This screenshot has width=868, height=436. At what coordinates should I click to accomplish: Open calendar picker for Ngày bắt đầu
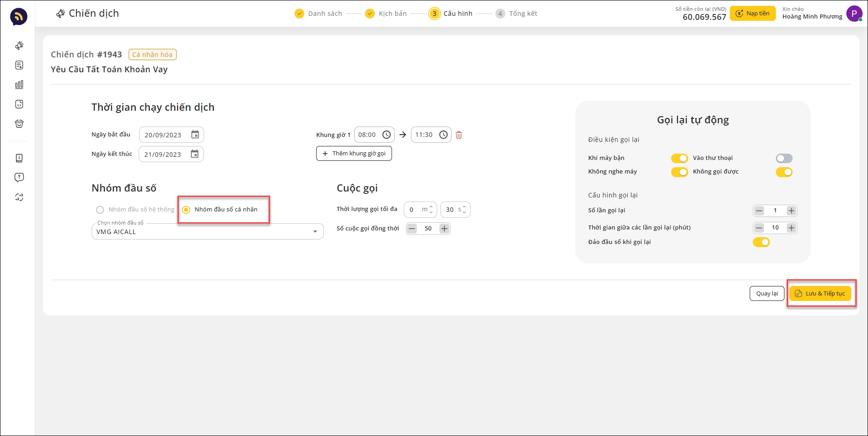pyautogui.click(x=195, y=135)
